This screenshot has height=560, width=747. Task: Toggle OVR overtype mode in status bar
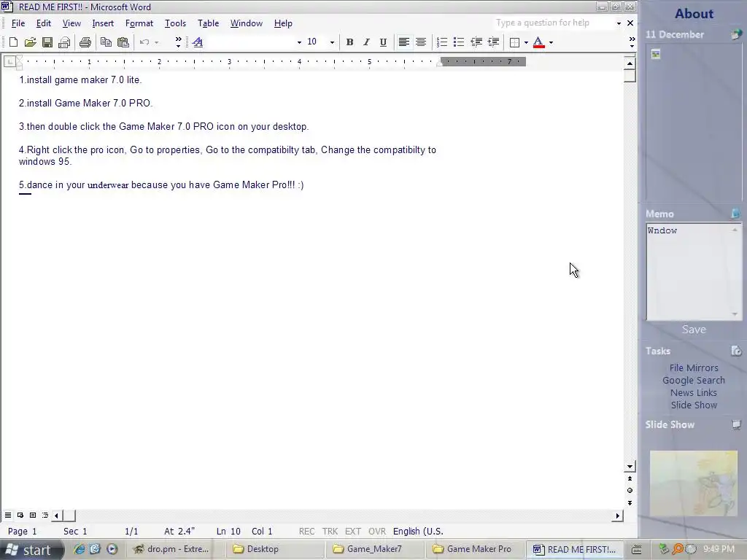(x=377, y=532)
